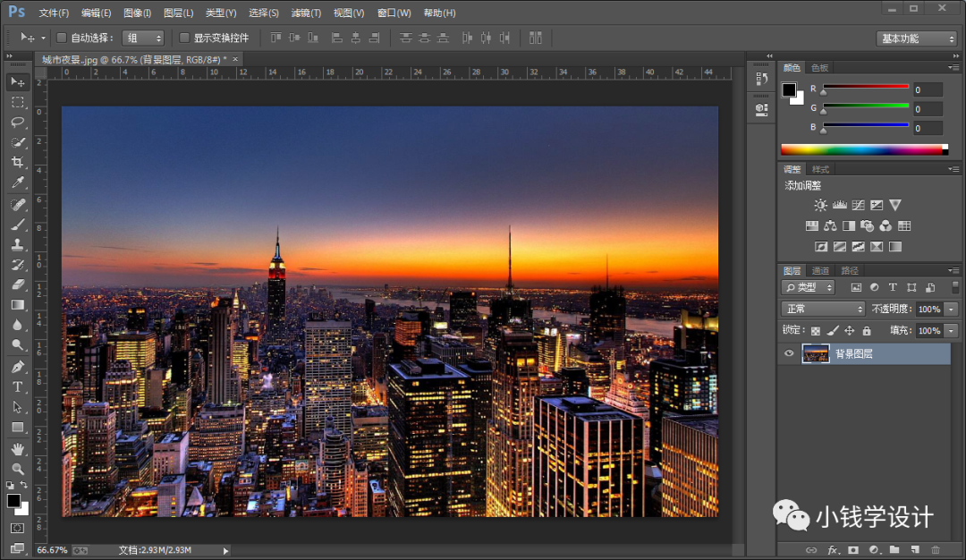
Task: Switch to the 样式 tab
Action: [820, 169]
